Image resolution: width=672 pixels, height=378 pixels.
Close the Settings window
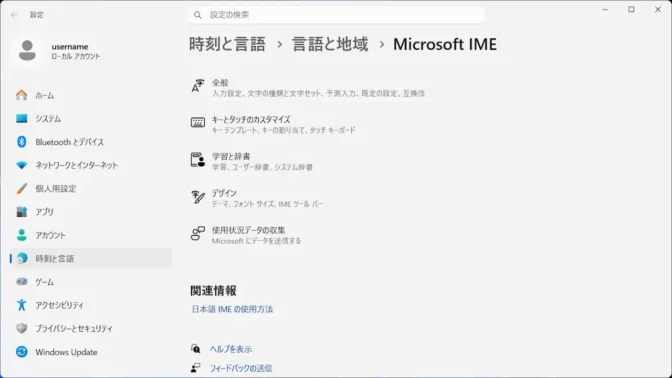[658, 9]
